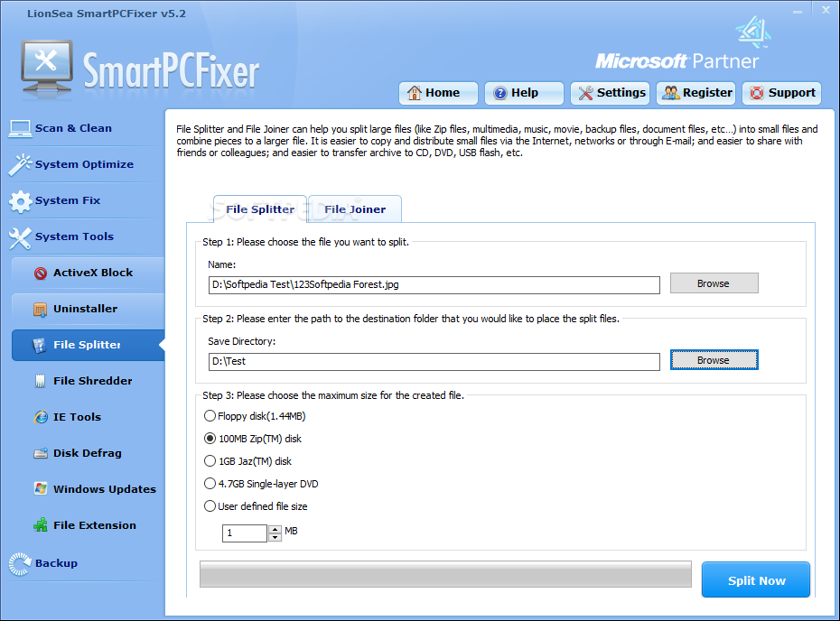Click the Help question mark icon
Image resolution: width=840 pixels, height=621 pixels.
[499, 93]
